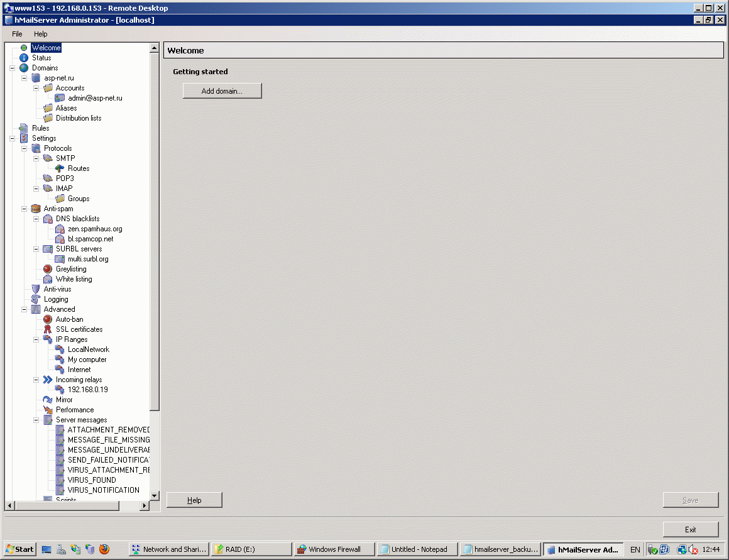Click the Help button at bottom

point(194,500)
